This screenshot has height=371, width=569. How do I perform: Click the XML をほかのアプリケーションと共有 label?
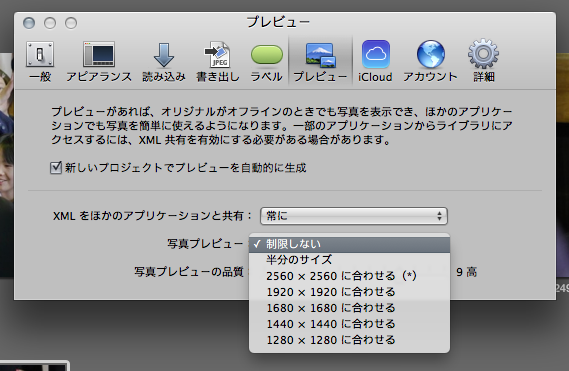tap(152, 216)
